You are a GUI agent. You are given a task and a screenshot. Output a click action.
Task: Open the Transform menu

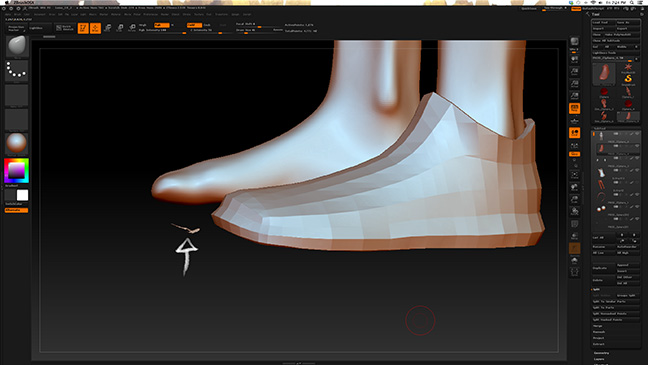(221, 14)
